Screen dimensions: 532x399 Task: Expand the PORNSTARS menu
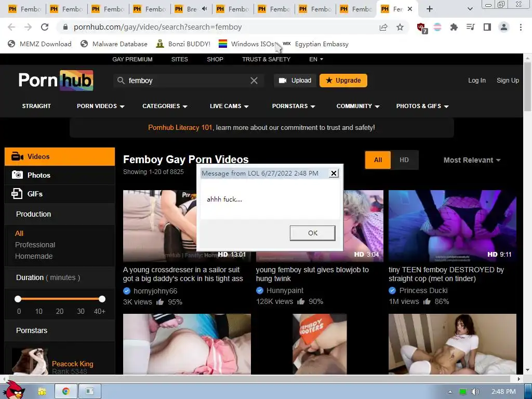tap(294, 106)
